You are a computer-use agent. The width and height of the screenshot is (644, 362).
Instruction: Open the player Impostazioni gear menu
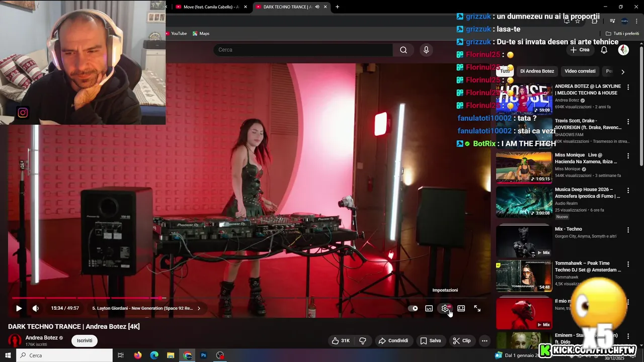[445, 308]
